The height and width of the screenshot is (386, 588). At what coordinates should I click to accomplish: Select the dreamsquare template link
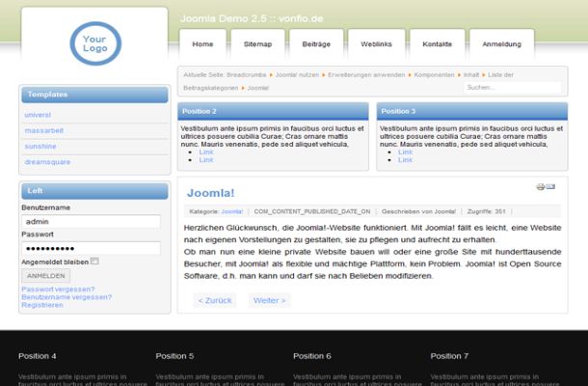[47, 162]
